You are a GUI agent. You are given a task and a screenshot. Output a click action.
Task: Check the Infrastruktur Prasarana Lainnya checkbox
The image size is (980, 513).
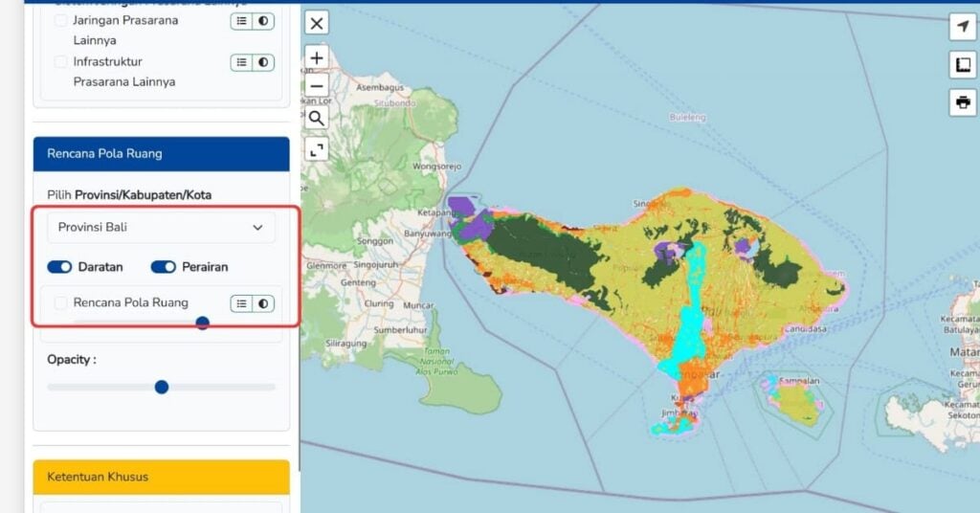pos(60,62)
